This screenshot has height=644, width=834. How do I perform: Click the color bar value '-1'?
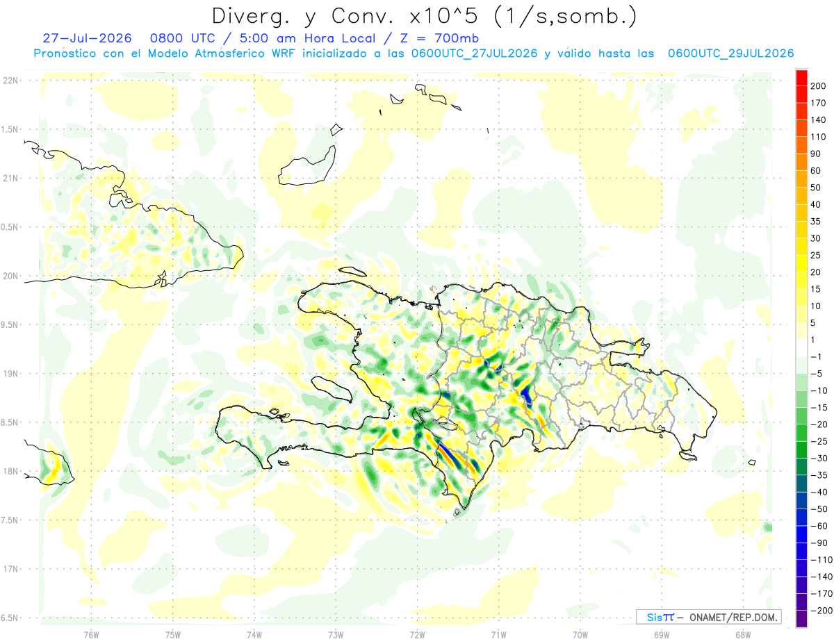click(x=816, y=356)
